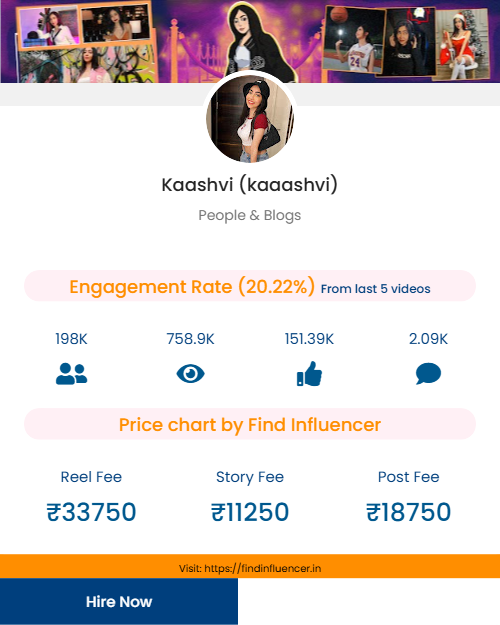Click the 198K followers count
Image resolution: width=500 pixels, height=625 pixels.
click(71, 339)
